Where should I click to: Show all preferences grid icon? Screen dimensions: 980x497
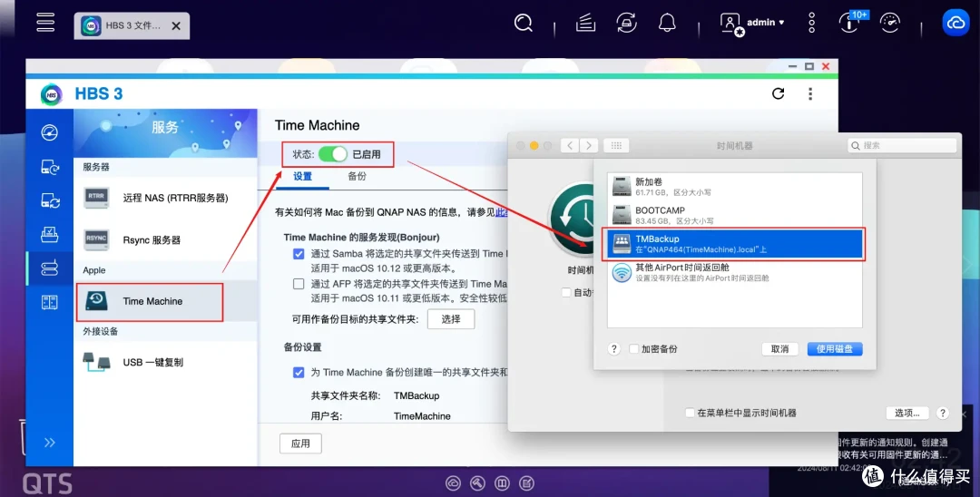pyautogui.click(x=616, y=145)
